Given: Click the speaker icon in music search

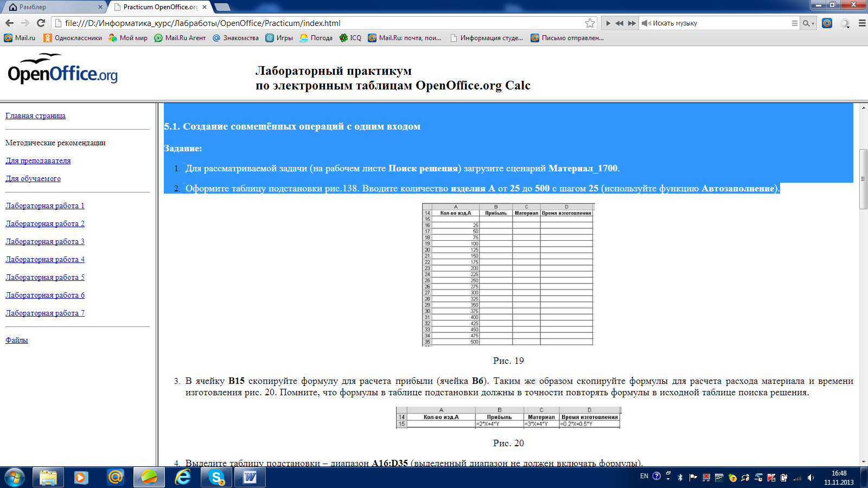Looking at the screenshot, I should (x=646, y=23).
